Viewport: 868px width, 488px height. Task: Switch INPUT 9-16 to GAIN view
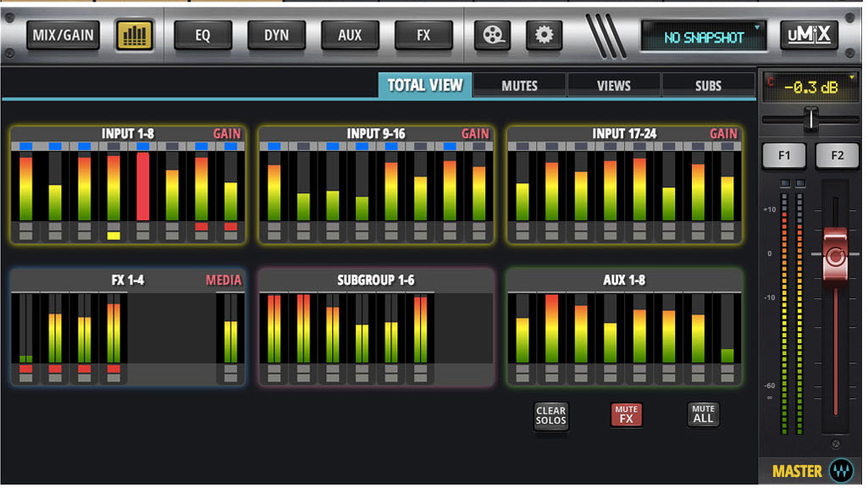[475, 134]
